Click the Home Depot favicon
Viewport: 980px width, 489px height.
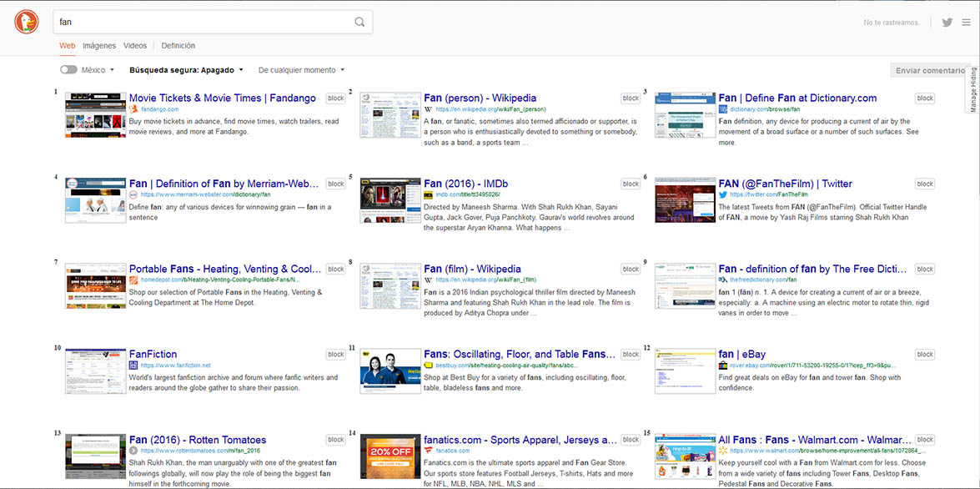(133, 280)
